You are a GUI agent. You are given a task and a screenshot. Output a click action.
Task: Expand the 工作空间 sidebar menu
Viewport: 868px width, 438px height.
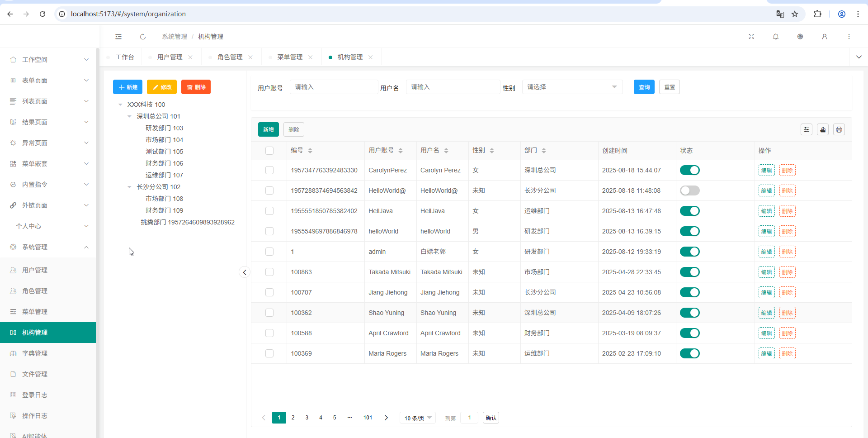[48, 60]
